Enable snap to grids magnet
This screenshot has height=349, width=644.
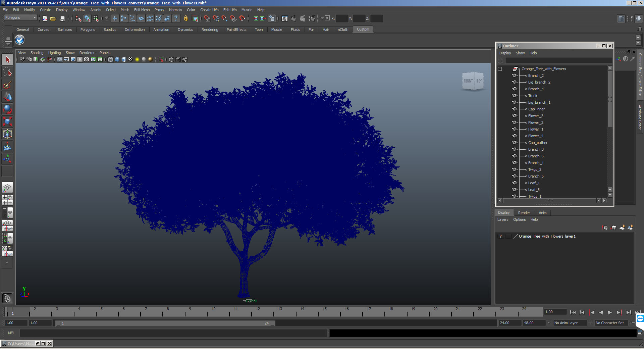207,18
